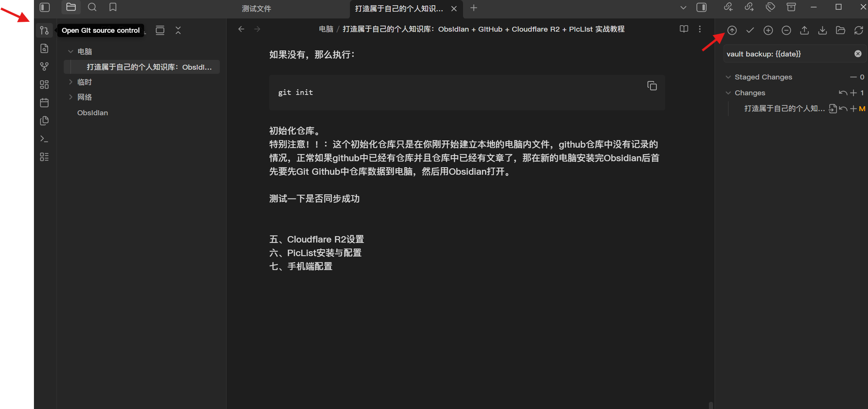Screen dimensions: 868x409
Task: Collapse all folders in file explorer
Action: (178, 31)
